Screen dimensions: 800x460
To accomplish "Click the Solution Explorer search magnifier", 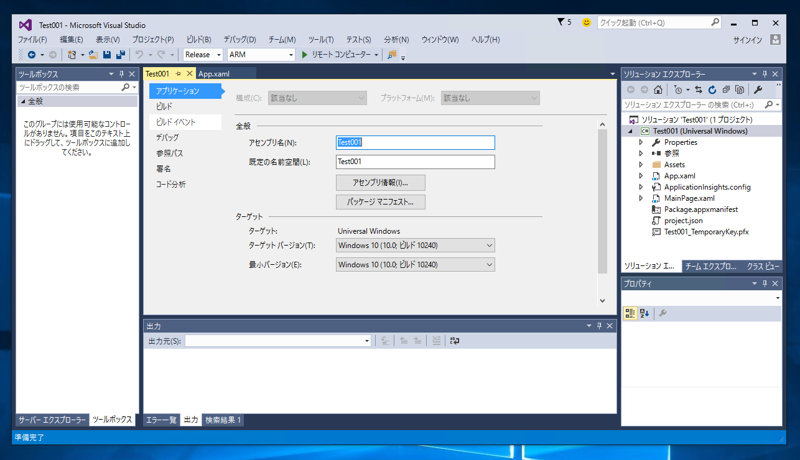I will pyautogui.click(x=769, y=105).
